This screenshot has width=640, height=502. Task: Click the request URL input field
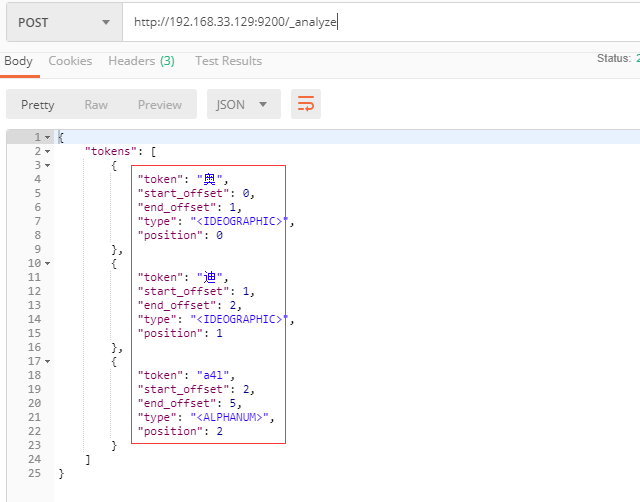[x=381, y=22]
